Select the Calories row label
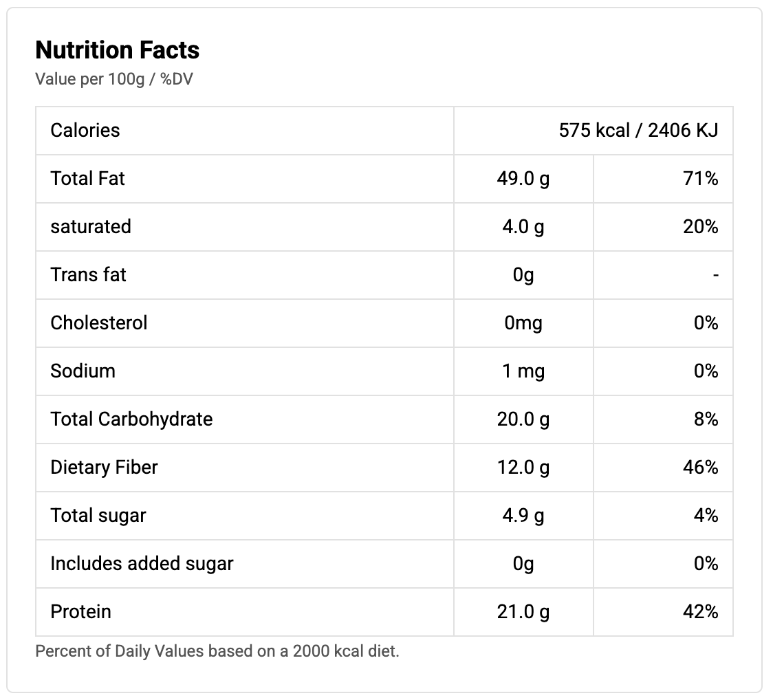The width and height of the screenshot is (773, 700). (x=85, y=130)
